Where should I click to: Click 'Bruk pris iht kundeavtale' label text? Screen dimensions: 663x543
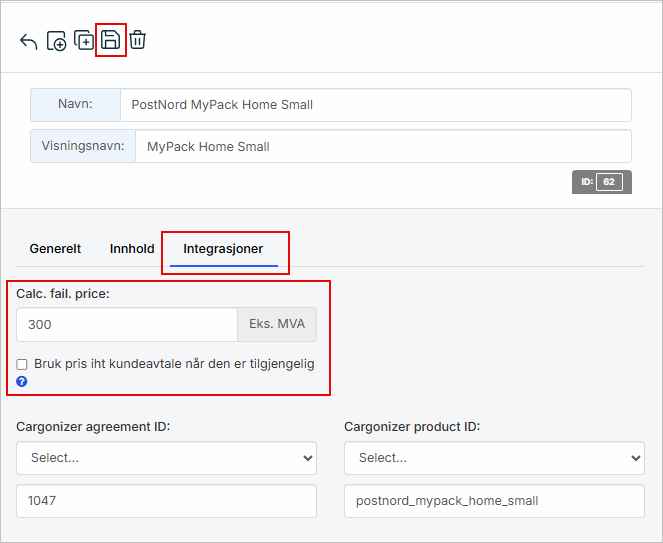click(174, 364)
